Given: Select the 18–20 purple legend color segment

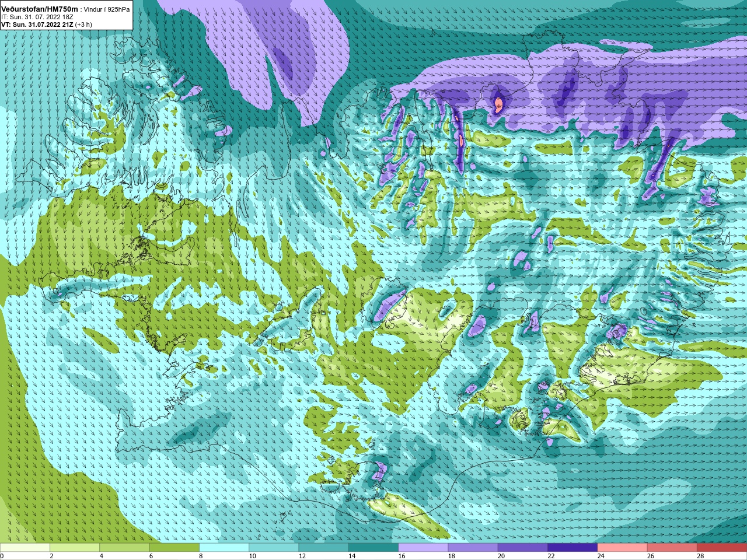Looking at the screenshot, I should (473, 547).
